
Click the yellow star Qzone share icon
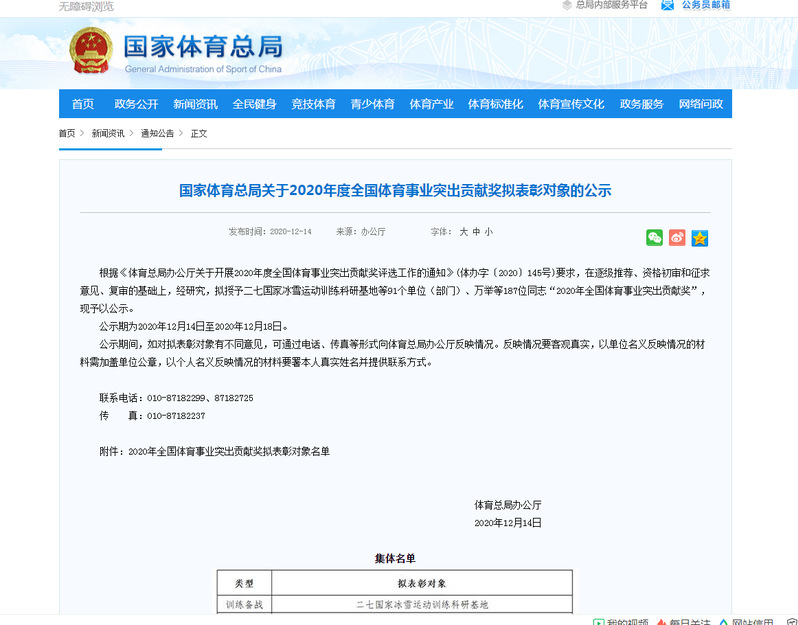[700, 237]
